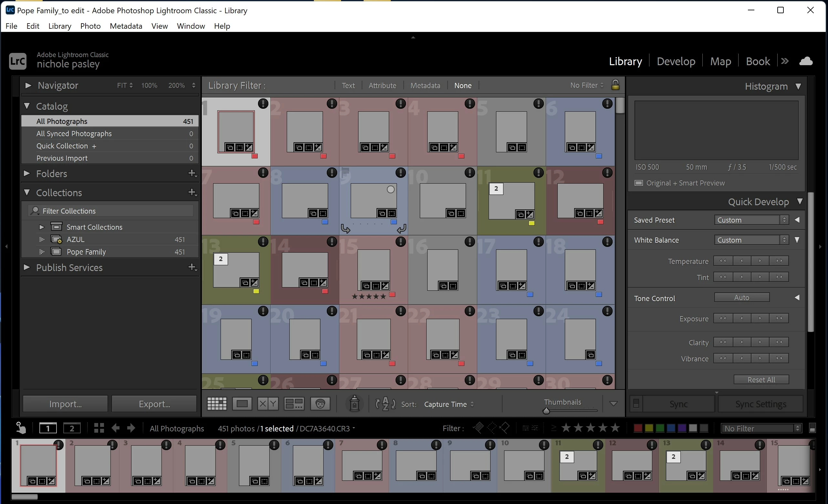Click the cloud sync status icon
The image size is (828, 504).
806,61
